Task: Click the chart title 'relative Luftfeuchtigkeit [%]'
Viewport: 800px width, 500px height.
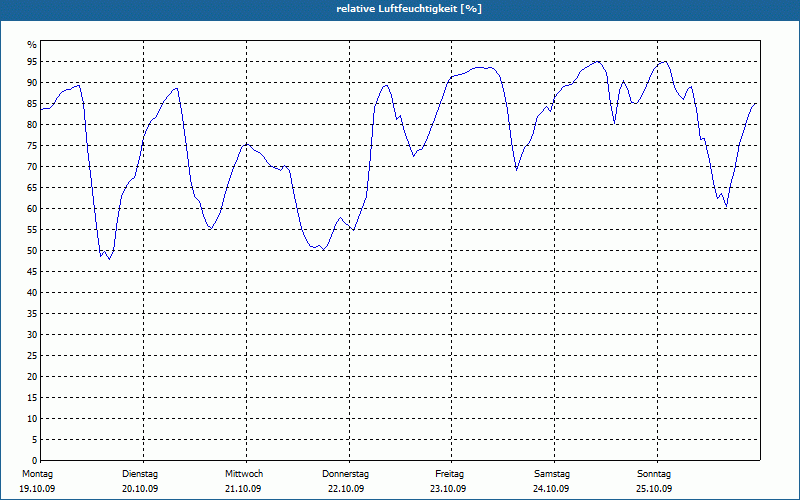Action: (x=409, y=9)
